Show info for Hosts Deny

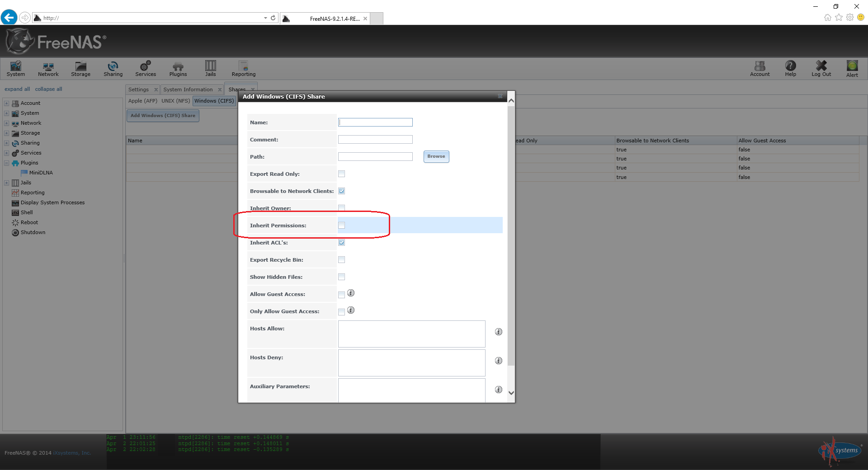point(499,361)
